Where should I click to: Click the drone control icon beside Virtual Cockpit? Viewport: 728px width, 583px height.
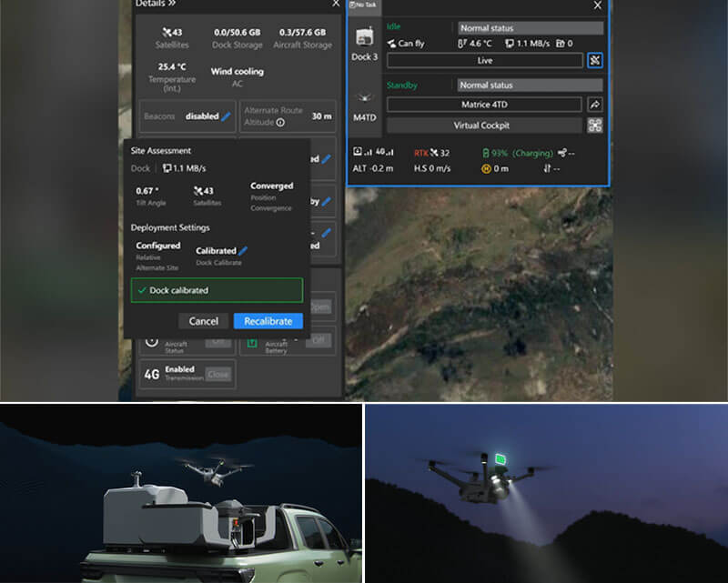(x=595, y=126)
